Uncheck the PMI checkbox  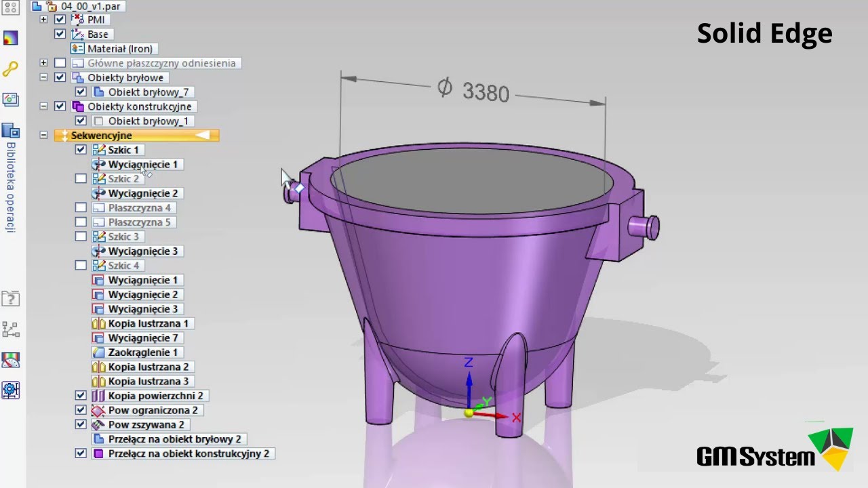pyautogui.click(x=60, y=20)
